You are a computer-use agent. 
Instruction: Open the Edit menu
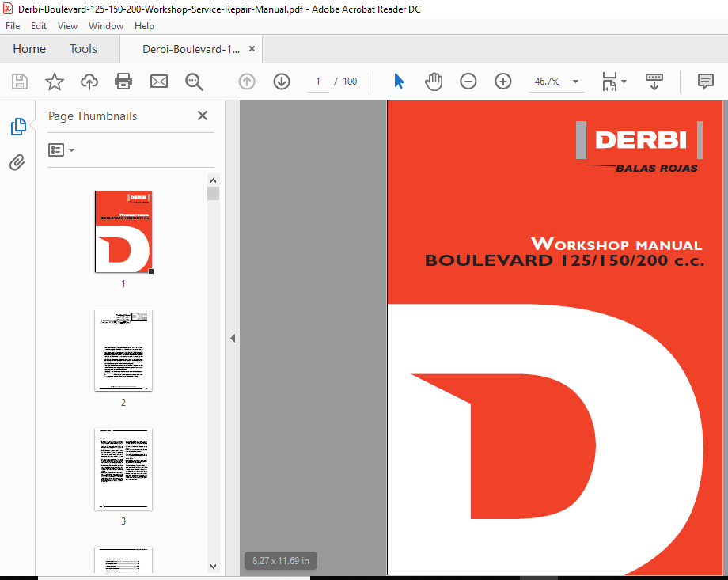(39, 26)
